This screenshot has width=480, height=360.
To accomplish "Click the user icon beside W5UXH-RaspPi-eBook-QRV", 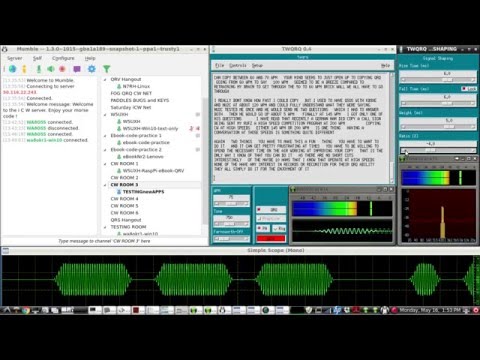I will 119,171.
